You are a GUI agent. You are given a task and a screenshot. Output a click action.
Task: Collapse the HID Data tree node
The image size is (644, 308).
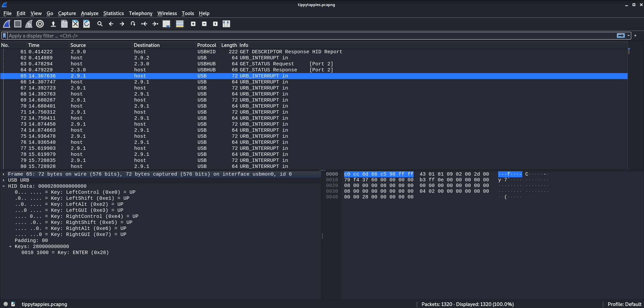(4, 186)
